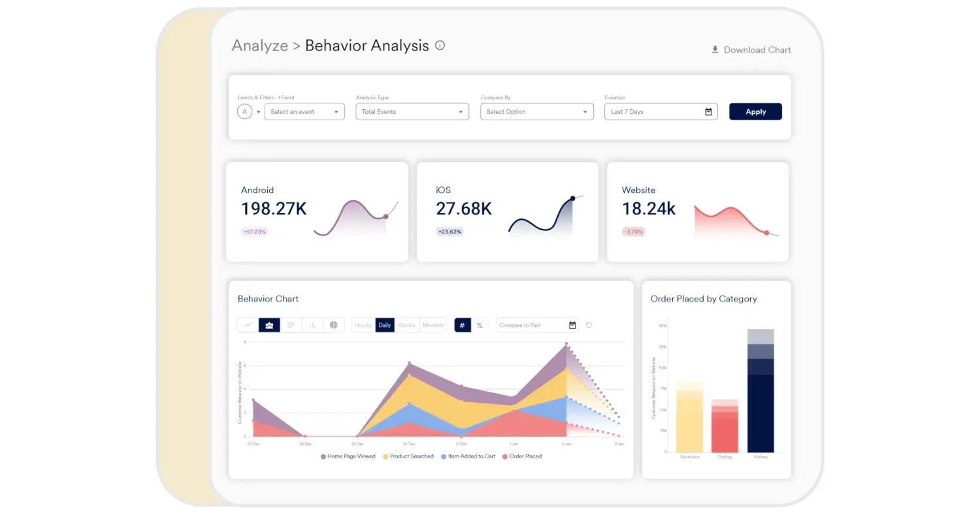Click the Apply button
The image size is (980, 514).
755,112
